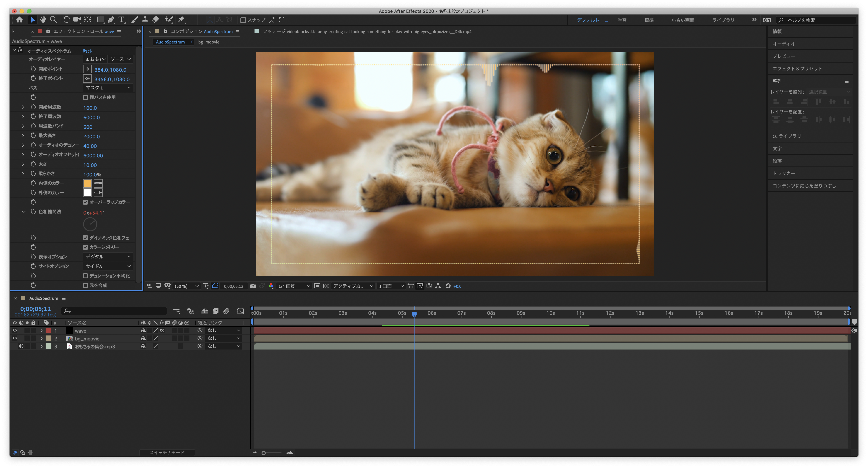Toggle mask and shape path visibility

215,286
